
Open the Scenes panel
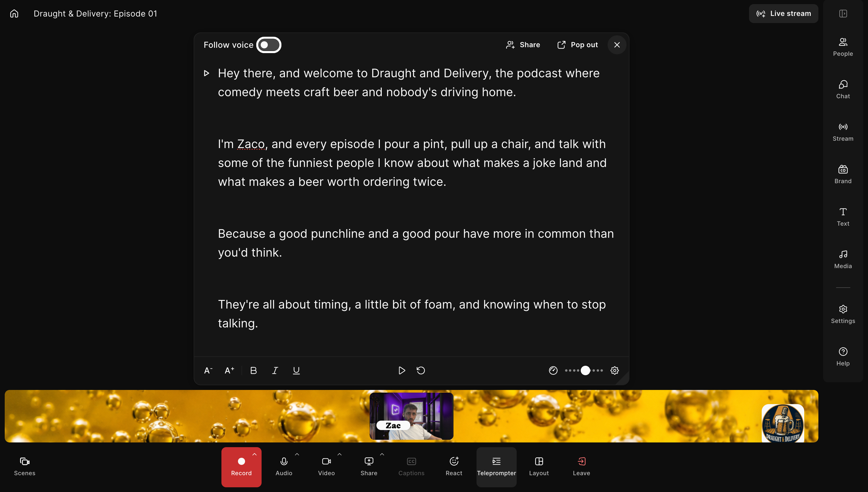[25, 467]
